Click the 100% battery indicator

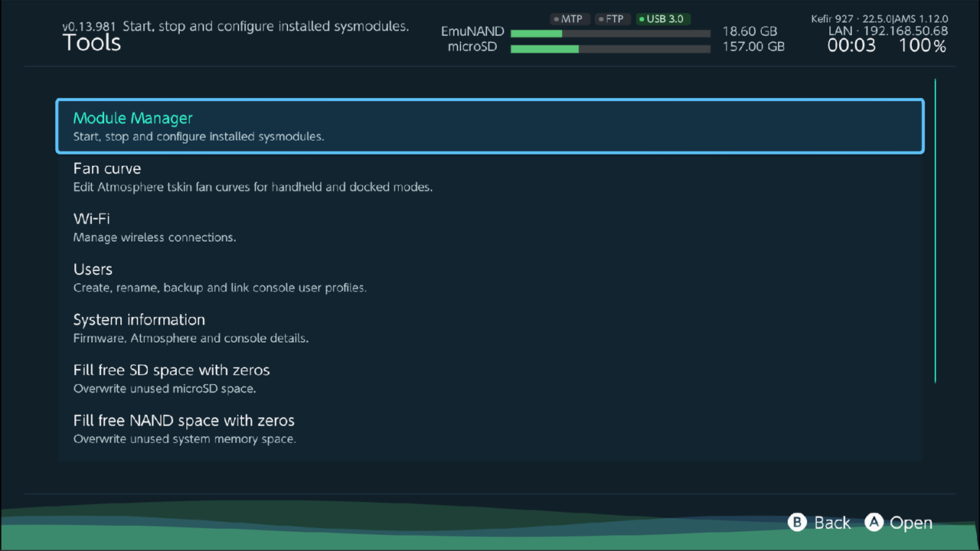click(x=923, y=46)
